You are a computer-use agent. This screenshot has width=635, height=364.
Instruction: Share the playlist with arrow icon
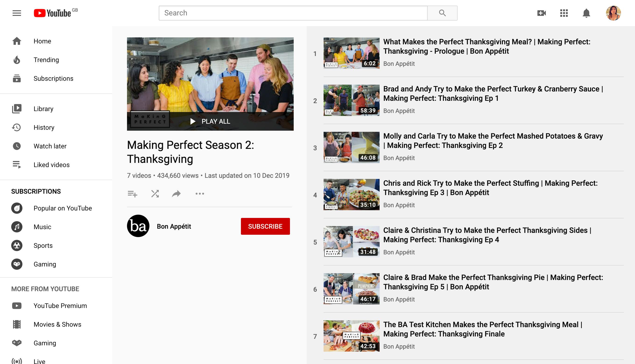coord(176,193)
